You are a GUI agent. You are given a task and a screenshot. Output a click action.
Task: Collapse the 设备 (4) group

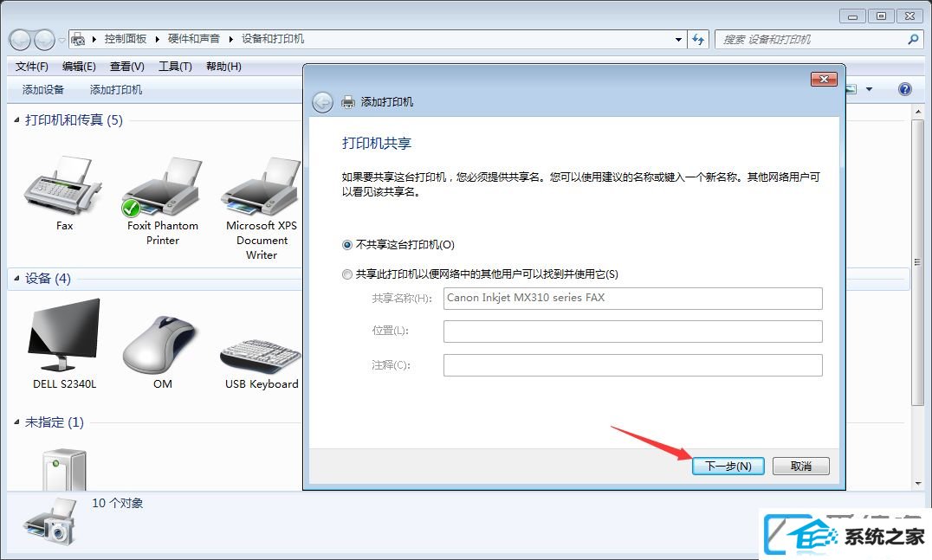point(16,278)
